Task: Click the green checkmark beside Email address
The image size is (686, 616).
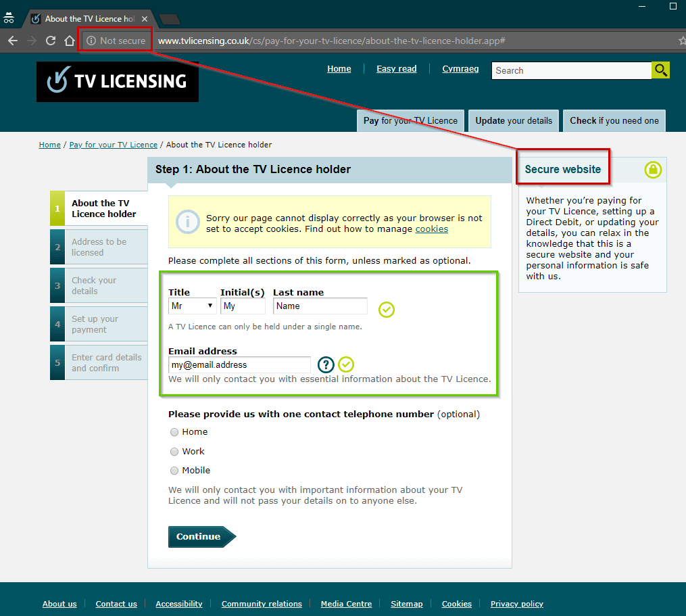Action: click(x=346, y=364)
